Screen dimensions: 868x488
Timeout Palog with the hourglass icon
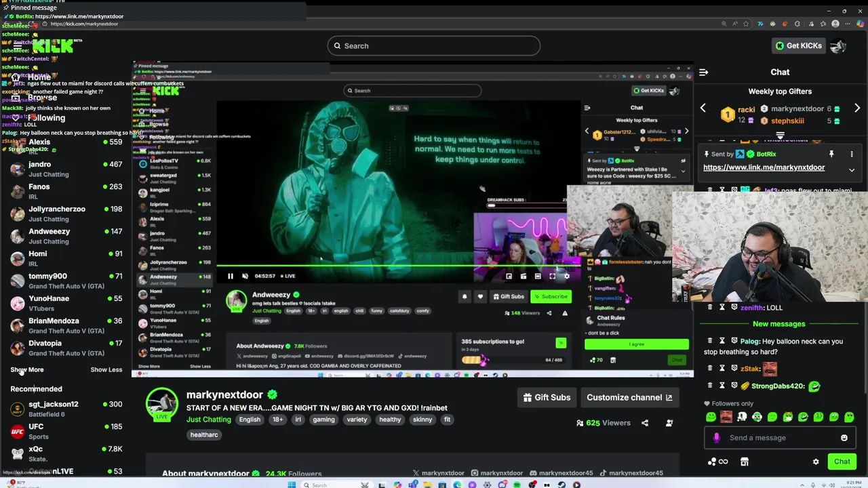tap(722, 341)
